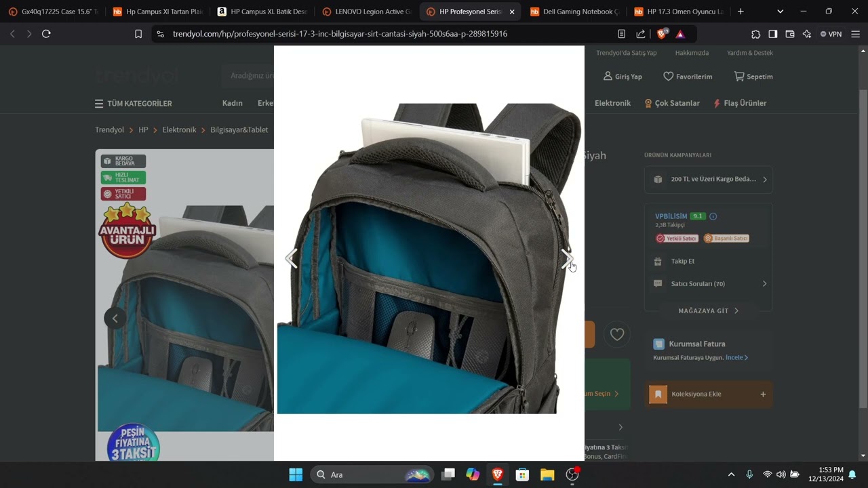Open Brave browser from taskbar
The height and width of the screenshot is (488, 868).
497,474
